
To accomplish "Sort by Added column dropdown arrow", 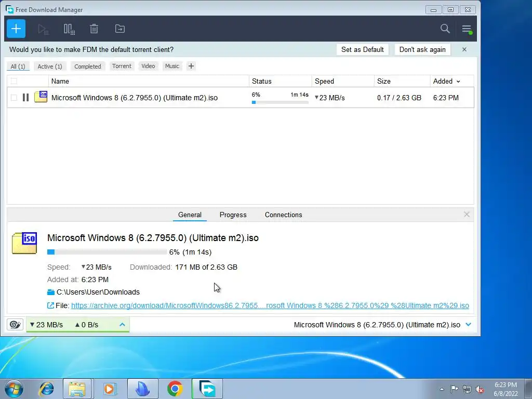I will [x=458, y=82].
